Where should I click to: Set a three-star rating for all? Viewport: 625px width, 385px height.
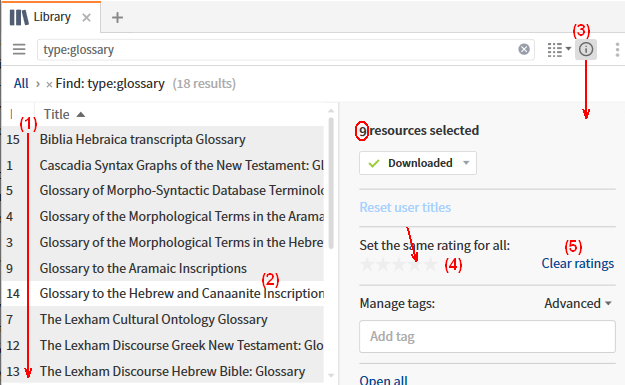pos(399,264)
